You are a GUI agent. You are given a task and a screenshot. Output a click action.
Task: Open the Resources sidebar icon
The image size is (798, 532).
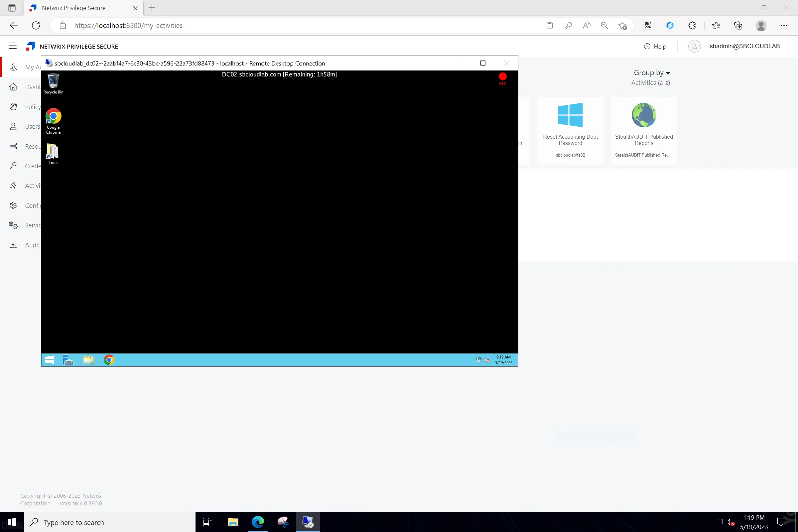coord(13,146)
